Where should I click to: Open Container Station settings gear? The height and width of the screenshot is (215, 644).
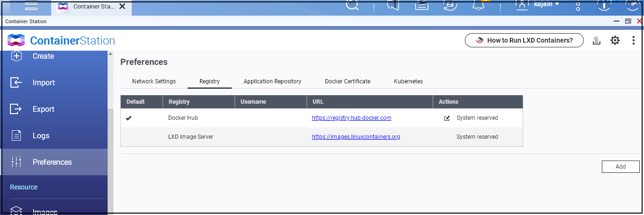(615, 41)
